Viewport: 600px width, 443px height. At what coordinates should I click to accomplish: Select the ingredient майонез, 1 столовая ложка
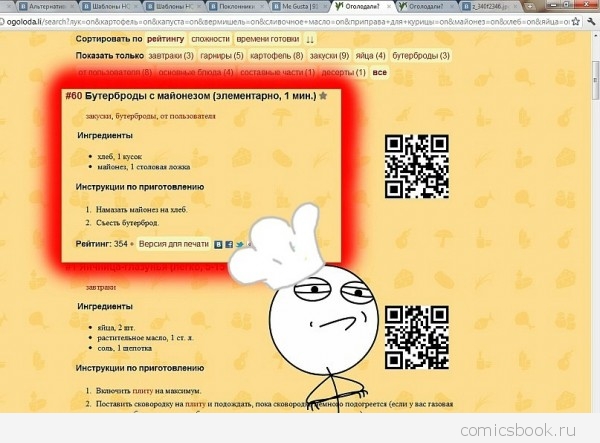(143, 167)
